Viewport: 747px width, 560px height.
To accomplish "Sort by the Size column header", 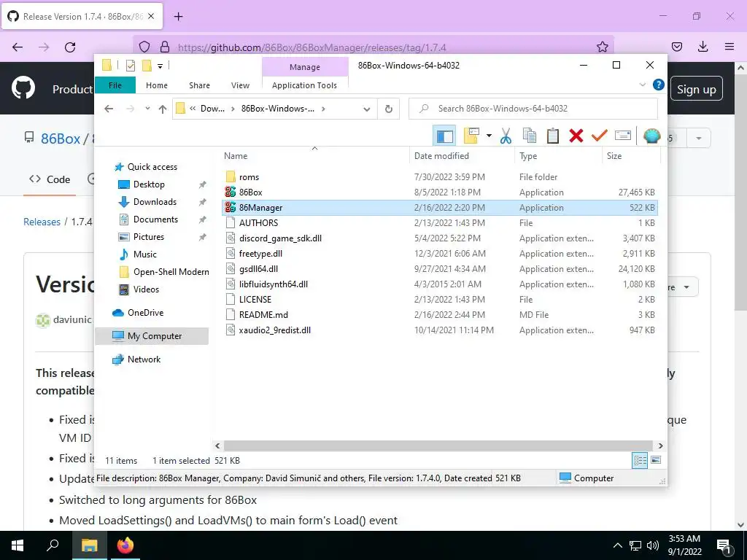I will (631, 156).
